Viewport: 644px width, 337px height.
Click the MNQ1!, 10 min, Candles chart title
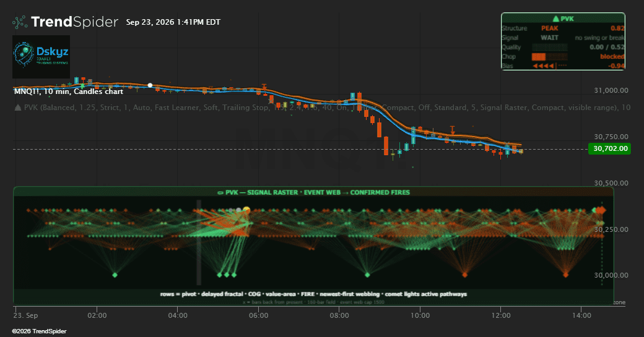pos(69,92)
